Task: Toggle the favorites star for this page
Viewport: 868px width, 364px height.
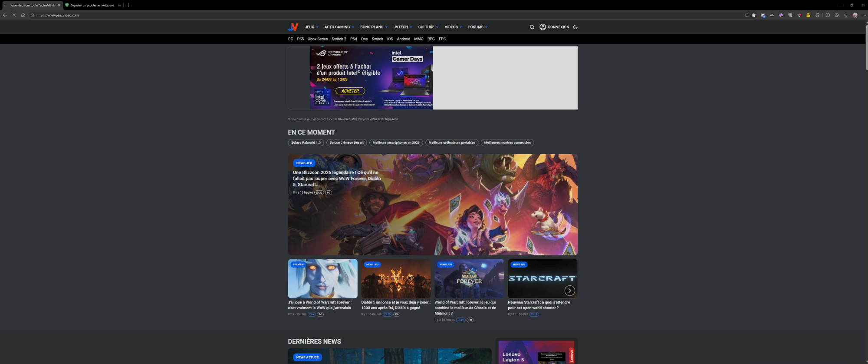Action: pyautogui.click(x=754, y=15)
